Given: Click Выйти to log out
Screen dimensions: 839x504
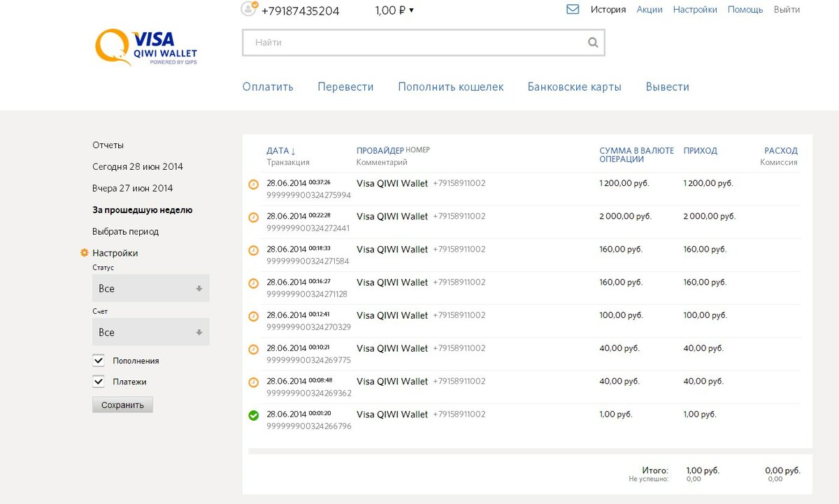Looking at the screenshot, I should [x=787, y=10].
